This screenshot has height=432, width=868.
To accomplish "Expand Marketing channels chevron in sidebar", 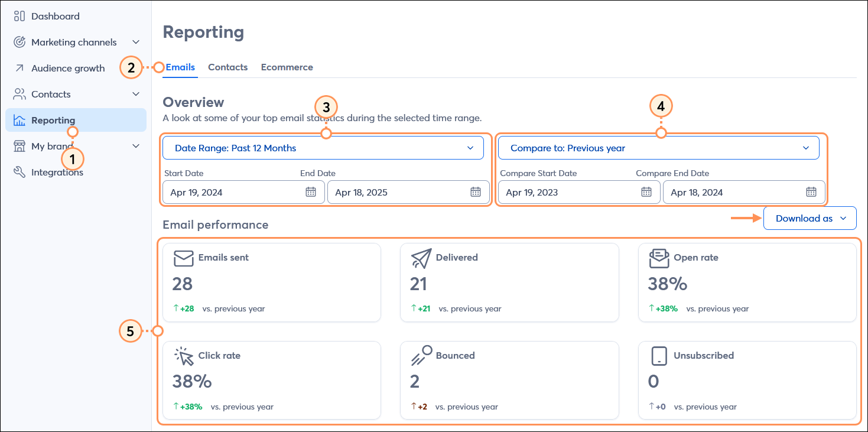I will tap(136, 42).
